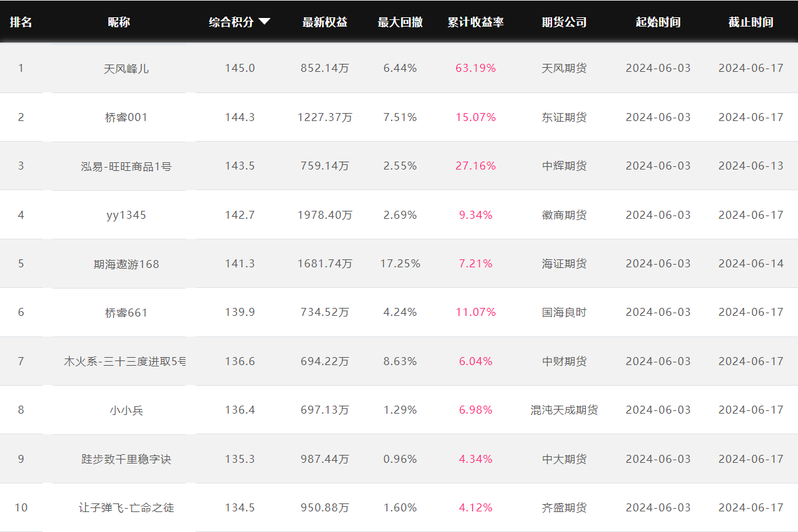Image resolution: width=798 pixels, height=532 pixels.
Task: Select the 混沌天成期货 company cell
Action: [x=564, y=410]
